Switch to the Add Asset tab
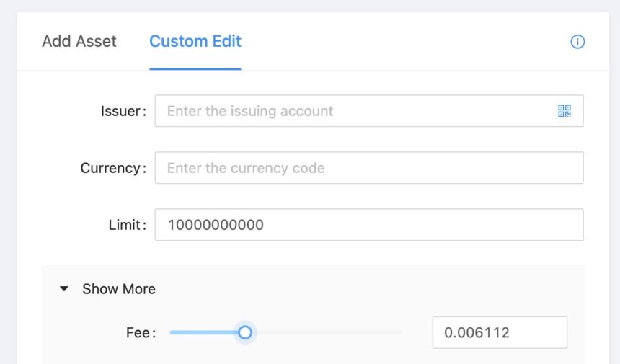This screenshot has height=364, width=620. coord(79,41)
